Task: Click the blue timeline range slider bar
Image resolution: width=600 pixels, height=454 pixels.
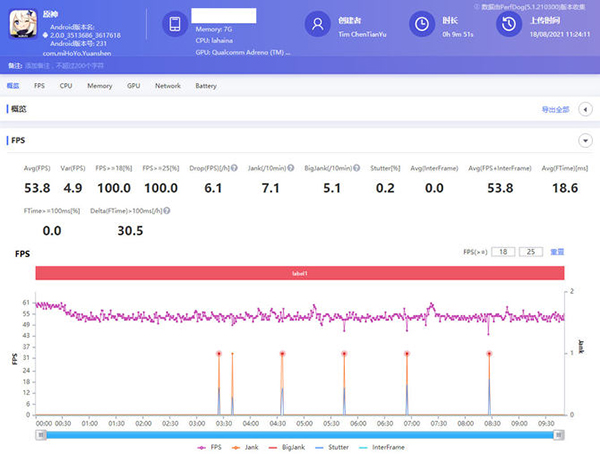Action: [x=300, y=434]
